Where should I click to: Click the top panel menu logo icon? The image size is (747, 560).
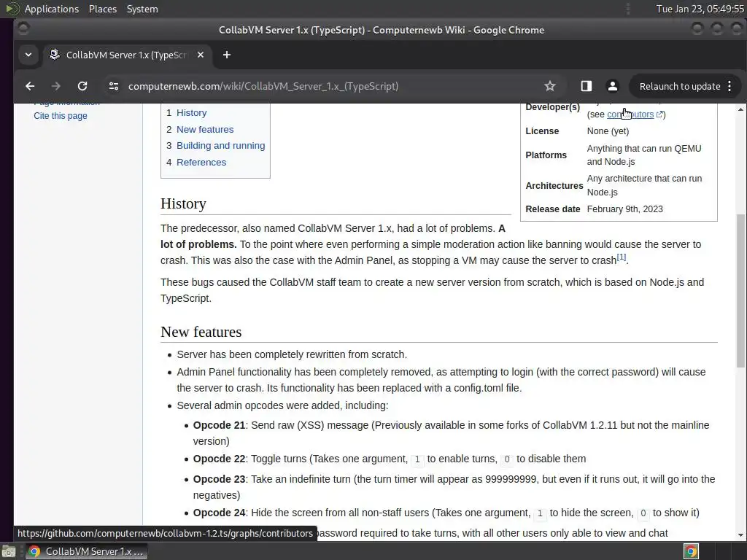[x=12, y=9]
